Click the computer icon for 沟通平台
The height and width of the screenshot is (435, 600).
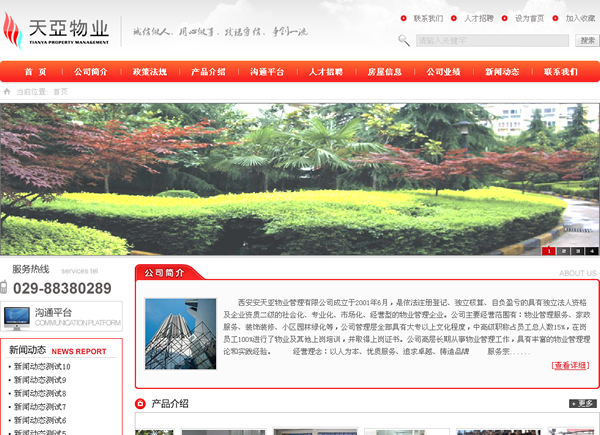point(16,318)
